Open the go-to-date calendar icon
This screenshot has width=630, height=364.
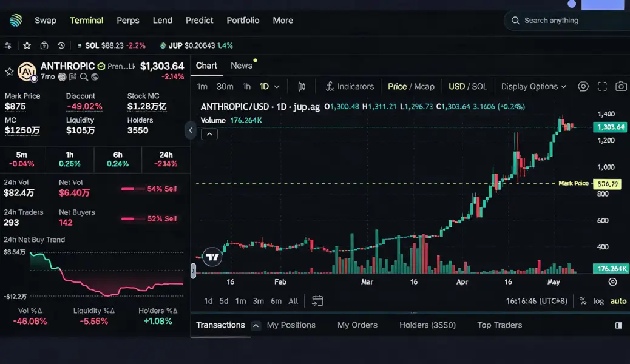[x=317, y=300]
